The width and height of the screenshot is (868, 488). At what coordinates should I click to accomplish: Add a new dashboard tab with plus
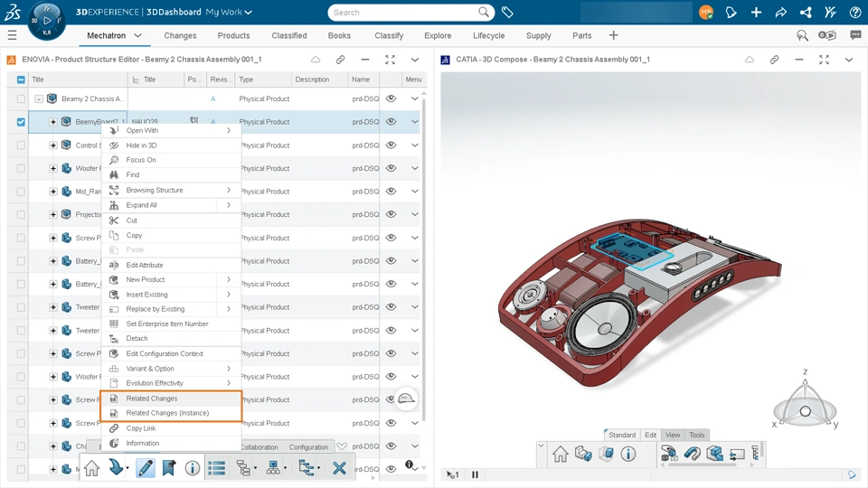(x=613, y=35)
